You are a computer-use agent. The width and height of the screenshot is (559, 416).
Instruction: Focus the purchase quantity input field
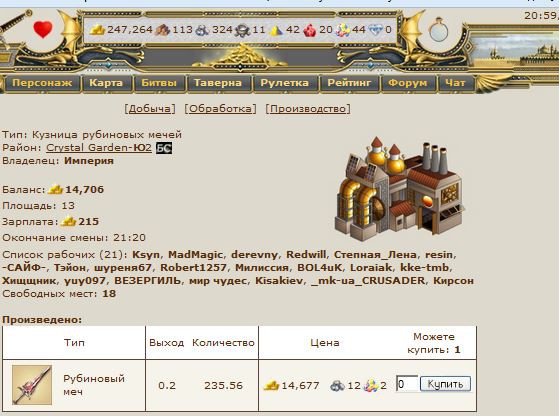(407, 384)
